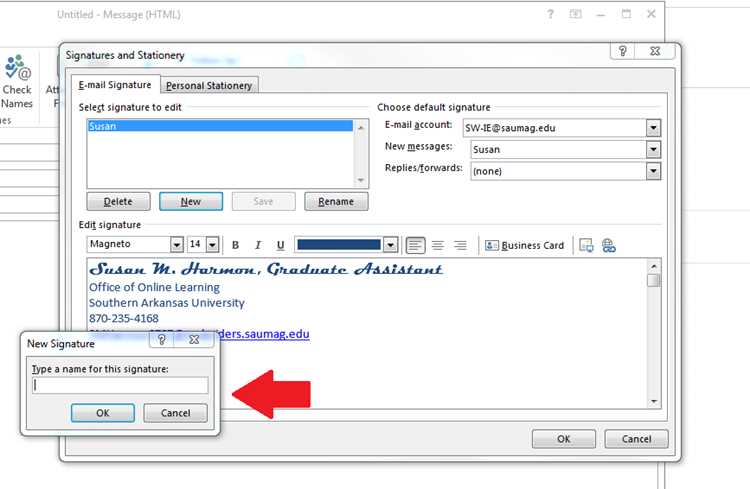Expand the New messages signature dropdown
This screenshot has height=489, width=750.
tap(653, 149)
